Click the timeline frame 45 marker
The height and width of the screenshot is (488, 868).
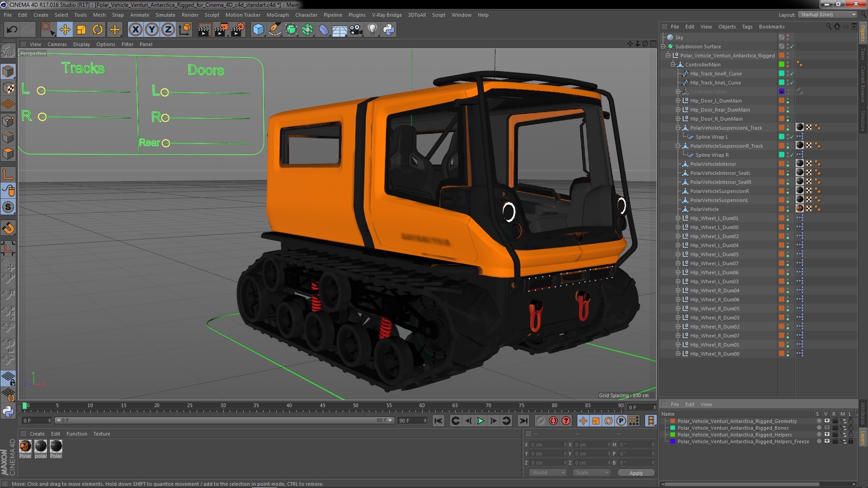(322, 405)
